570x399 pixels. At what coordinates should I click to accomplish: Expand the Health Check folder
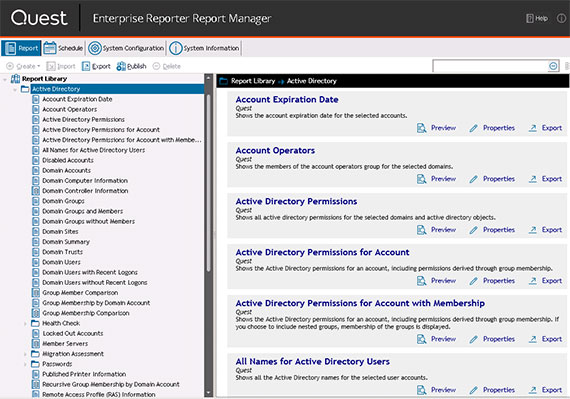click(x=25, y=323)
